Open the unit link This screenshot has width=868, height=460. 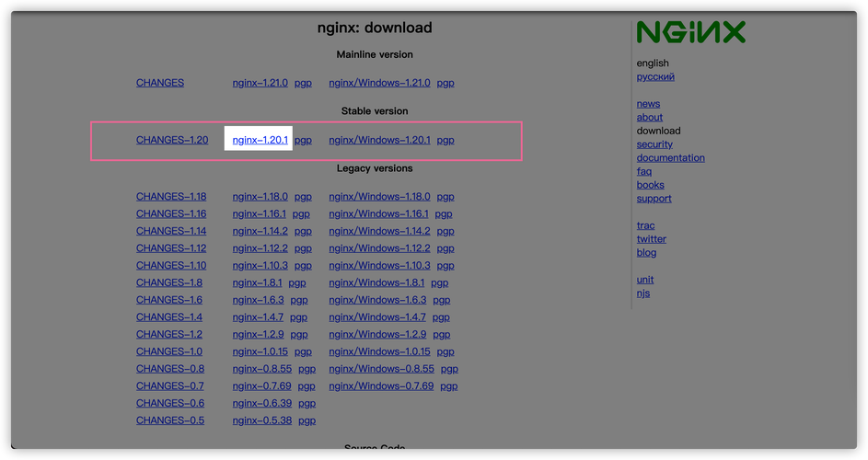645,280
